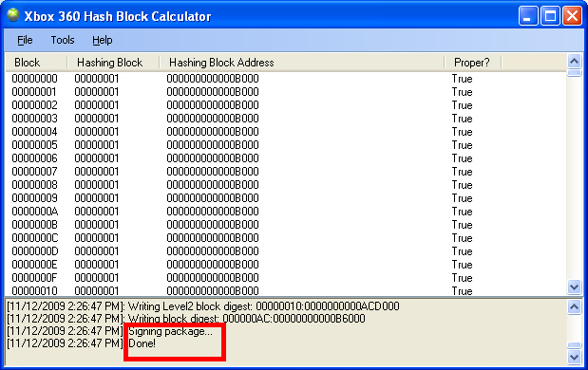
Task: Select block row 00000010
Action: pyautogui.click(x=286, y=290)
